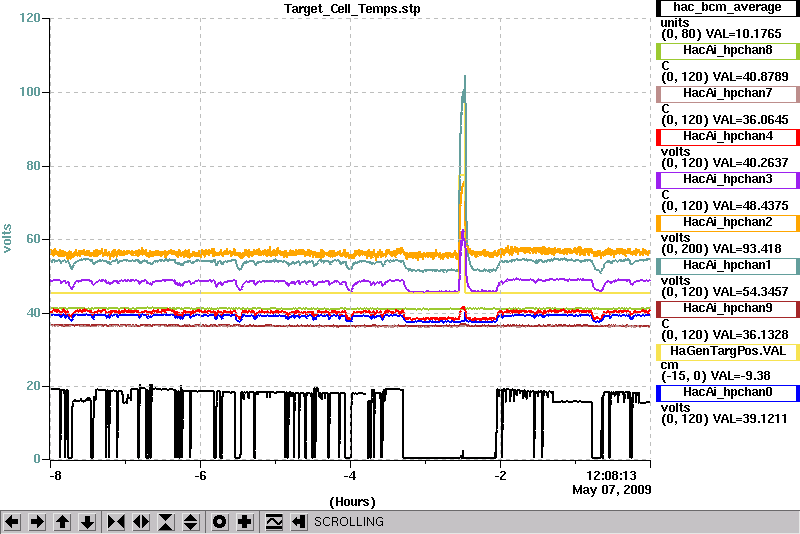Click the waveform display icon

click(274, 522)
